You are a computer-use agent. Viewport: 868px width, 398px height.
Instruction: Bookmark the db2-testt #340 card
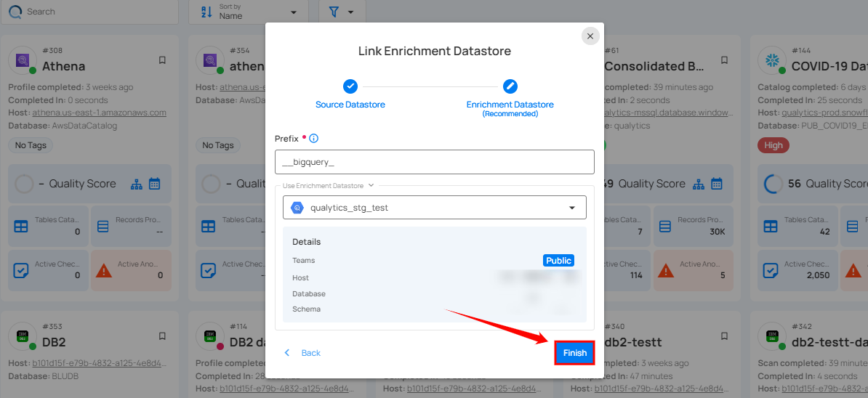[724, 336]
